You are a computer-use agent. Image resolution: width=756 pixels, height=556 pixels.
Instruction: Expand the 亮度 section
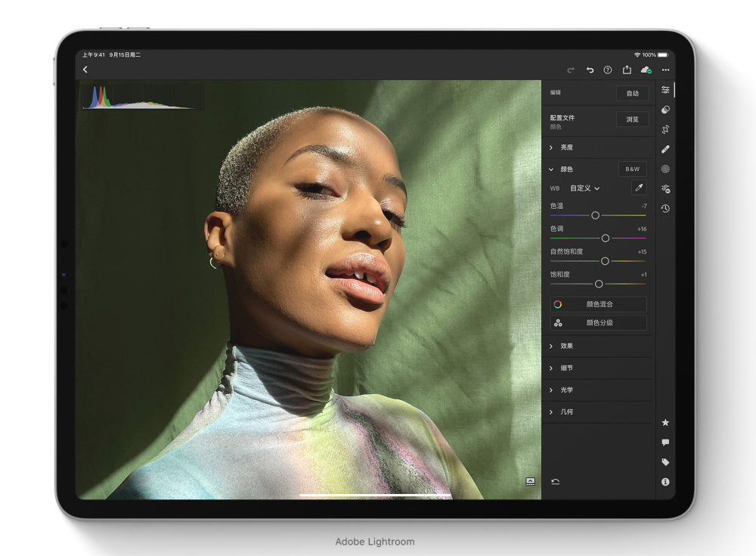pyautogui.click(x=598, y=148)
